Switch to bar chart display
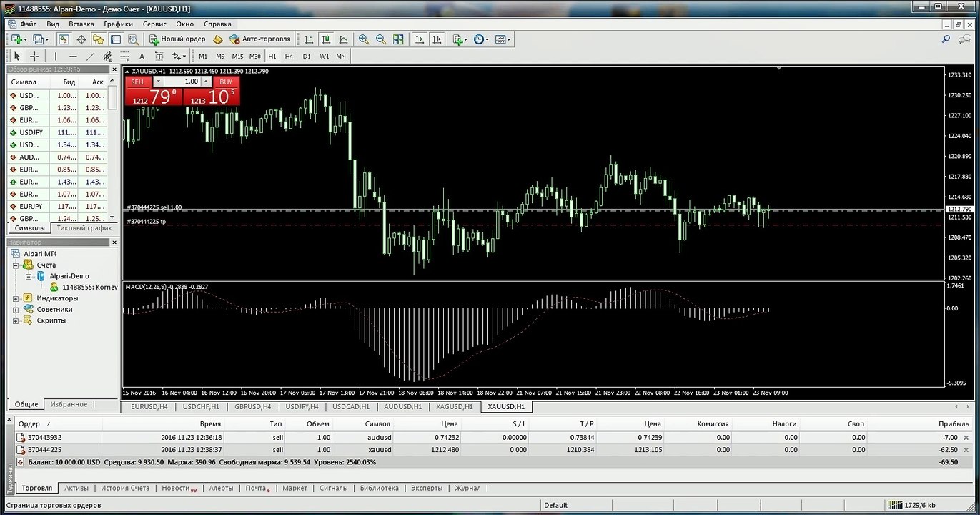Viewport: 980px width, 515px height. coord(309,39)
